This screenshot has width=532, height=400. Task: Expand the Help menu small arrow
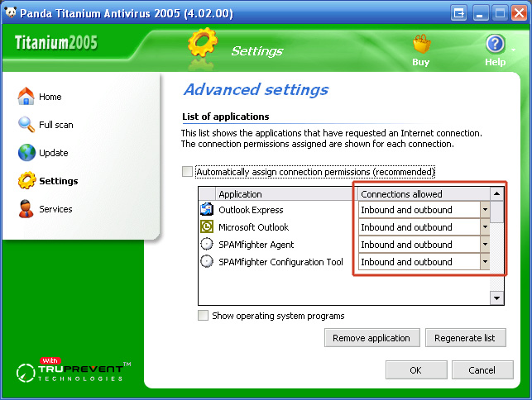(513, 50)
